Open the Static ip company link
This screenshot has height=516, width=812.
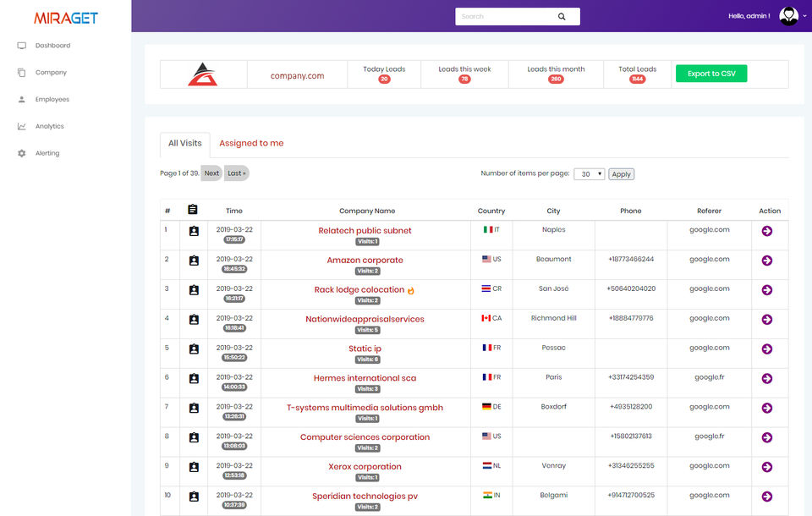pos(365,349)
